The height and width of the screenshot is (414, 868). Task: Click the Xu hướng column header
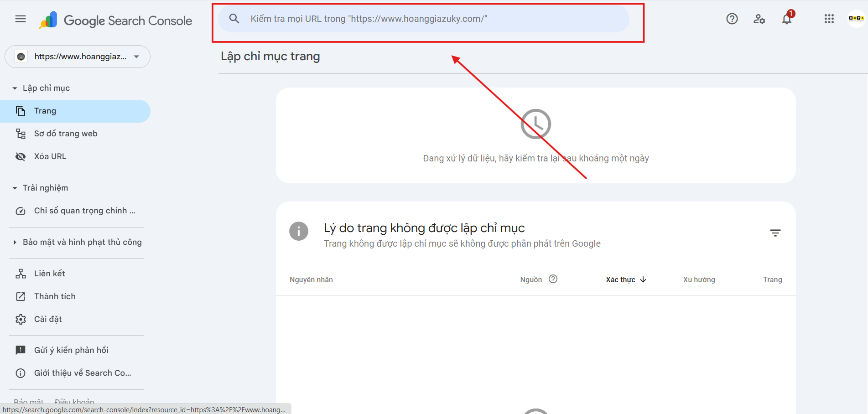(699, 279)
